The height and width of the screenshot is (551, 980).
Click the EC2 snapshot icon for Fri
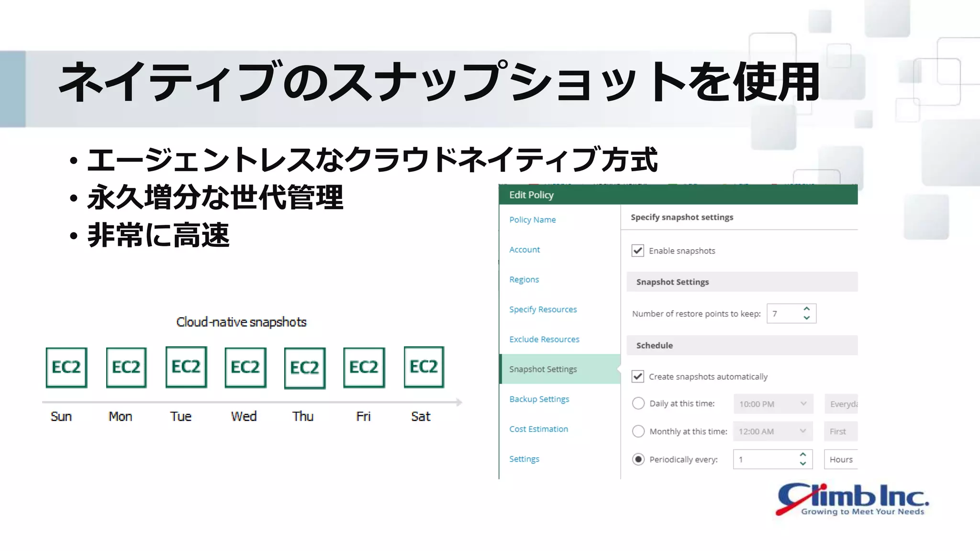[x=364, y=367]
